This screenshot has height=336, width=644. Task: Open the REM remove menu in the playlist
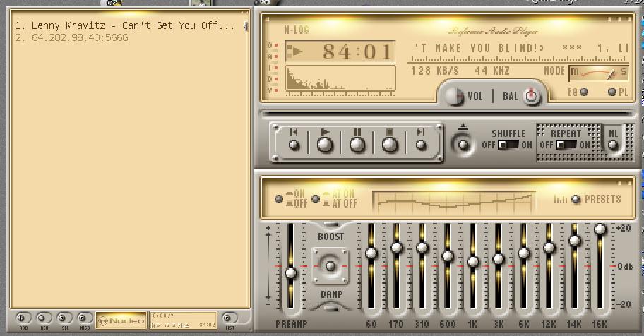[44, 318]
